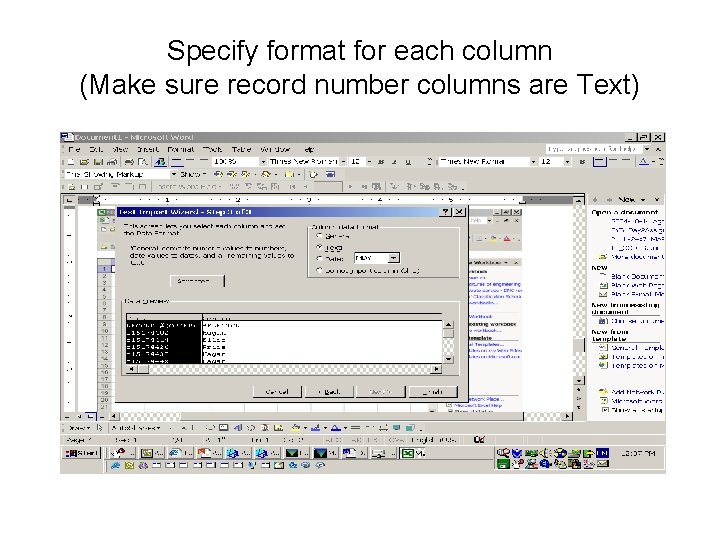720x540 pixels.
Task: Select General column data format radio
Action: pos(320,236)
